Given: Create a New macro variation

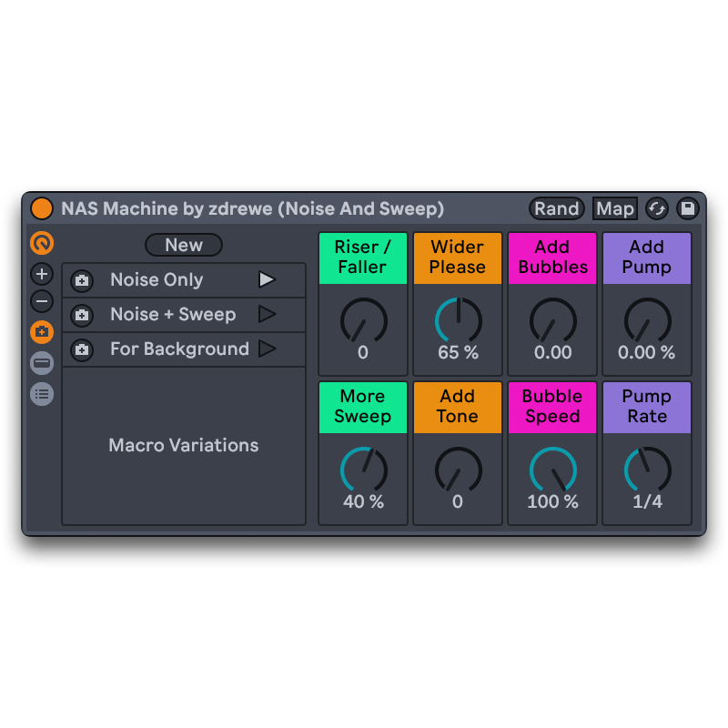Looking at the screenshot, I should tap(184, 245).
